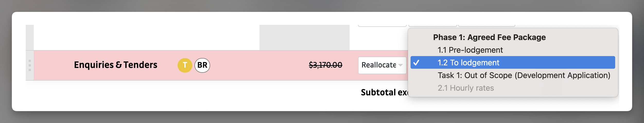The height and width of the screenshot is (123, 644).
Task: Choose the highlighted 1.2 To lodgement option
Action: point(468,63)
